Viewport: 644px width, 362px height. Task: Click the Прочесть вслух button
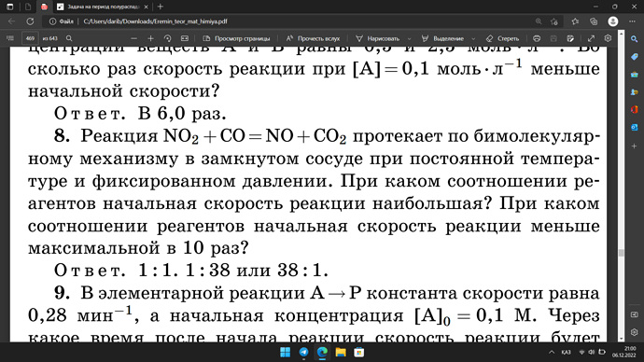click(x=313, y=38)
